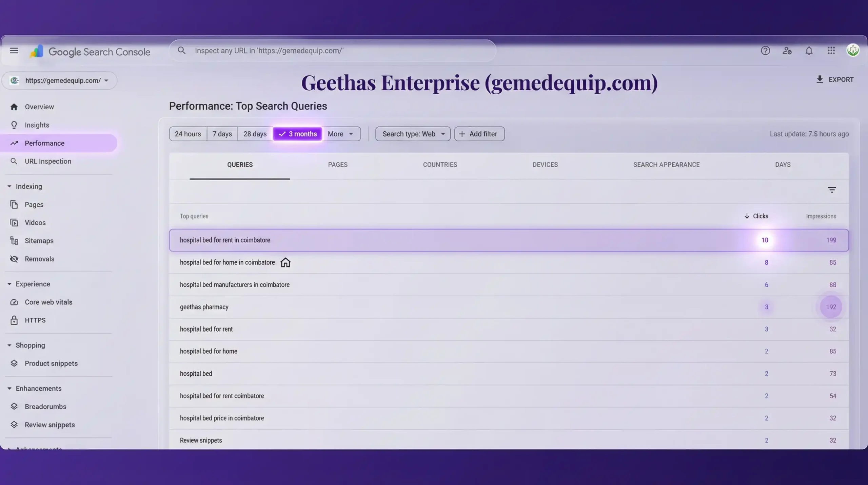
Task: Open the notifications bell
Action: [x=809, y=50]
